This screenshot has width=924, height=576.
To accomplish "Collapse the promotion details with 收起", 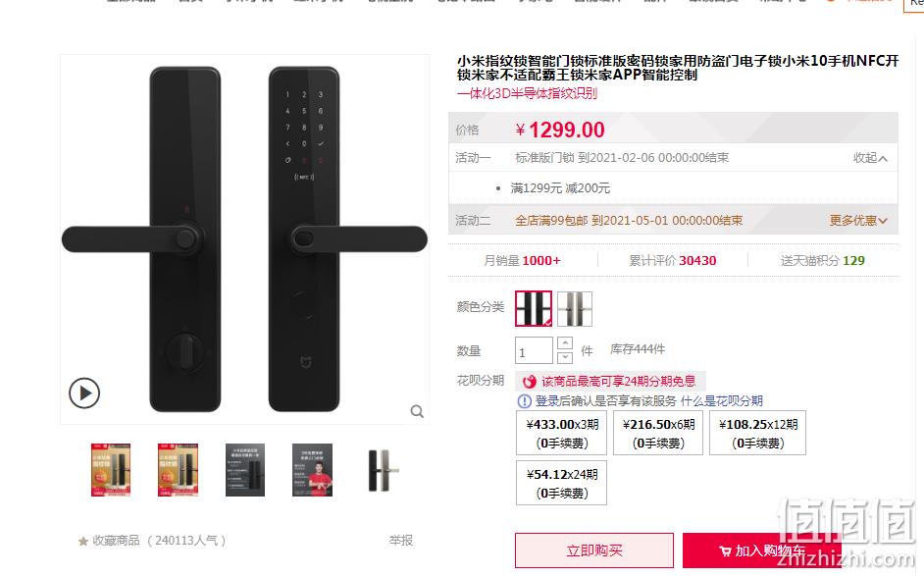I will 870,158.
